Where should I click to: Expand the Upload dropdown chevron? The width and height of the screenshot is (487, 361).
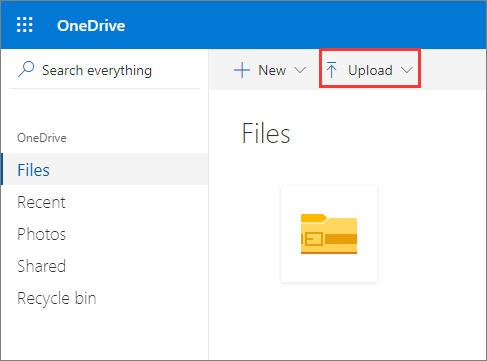point(407,70)
